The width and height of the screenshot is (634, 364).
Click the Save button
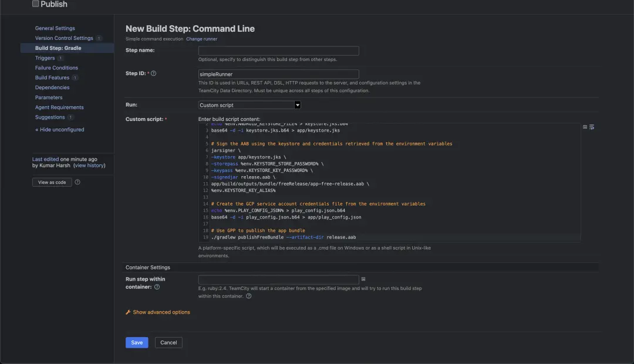point(137,342)
